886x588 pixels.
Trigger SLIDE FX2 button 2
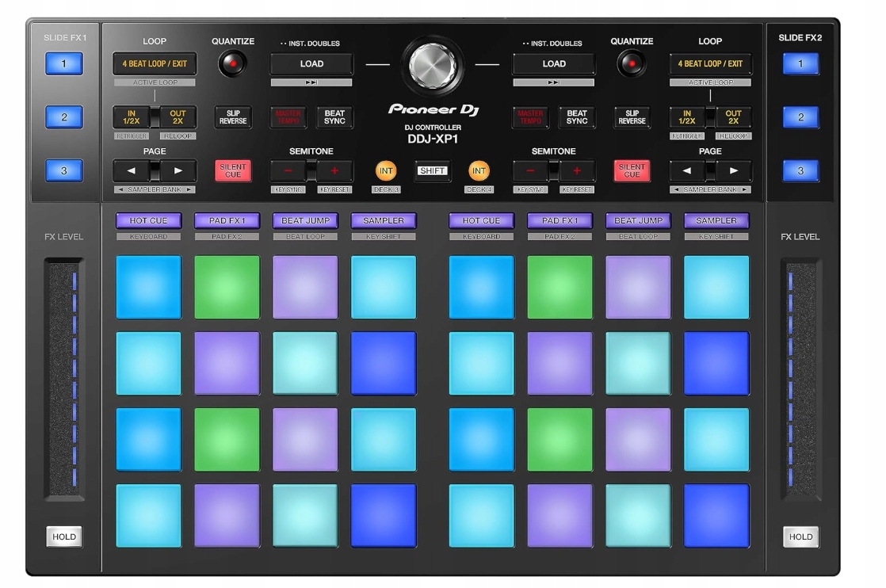[800, 117]
